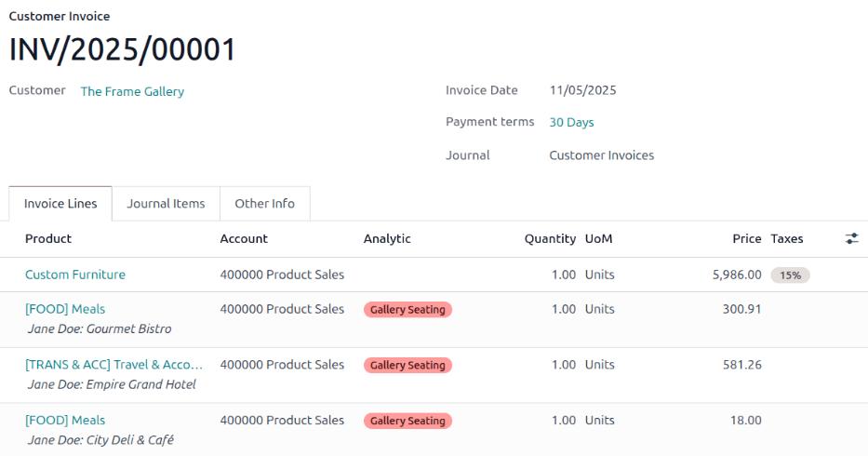The image size is (868, 456).
Task: Click the Customer Invoices journal field
Action: pos(601,155)
